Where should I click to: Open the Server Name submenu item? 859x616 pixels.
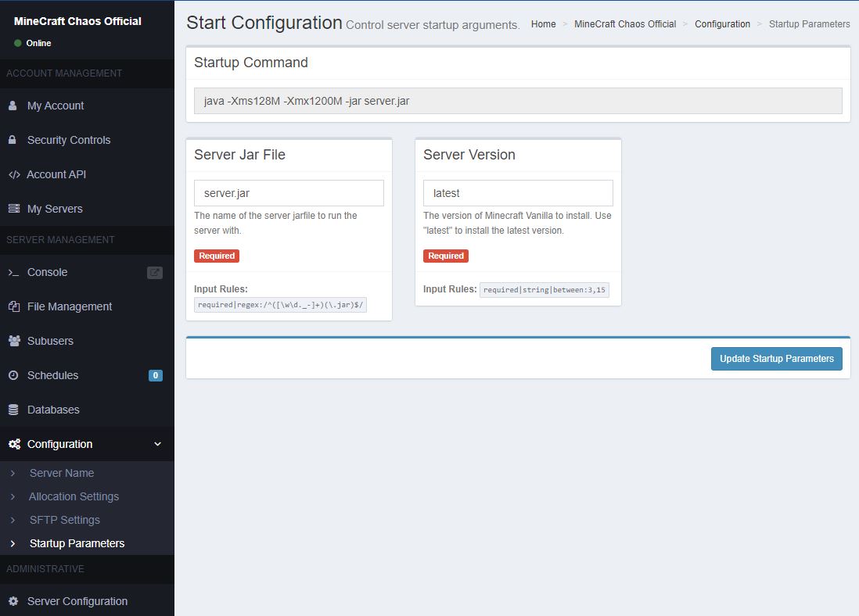tap(61, 473)
